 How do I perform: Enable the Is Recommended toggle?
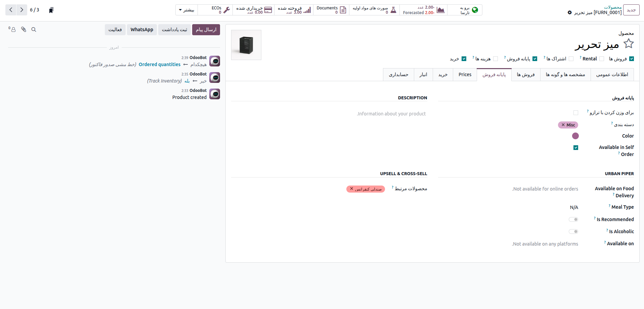[x=573, y=219]
